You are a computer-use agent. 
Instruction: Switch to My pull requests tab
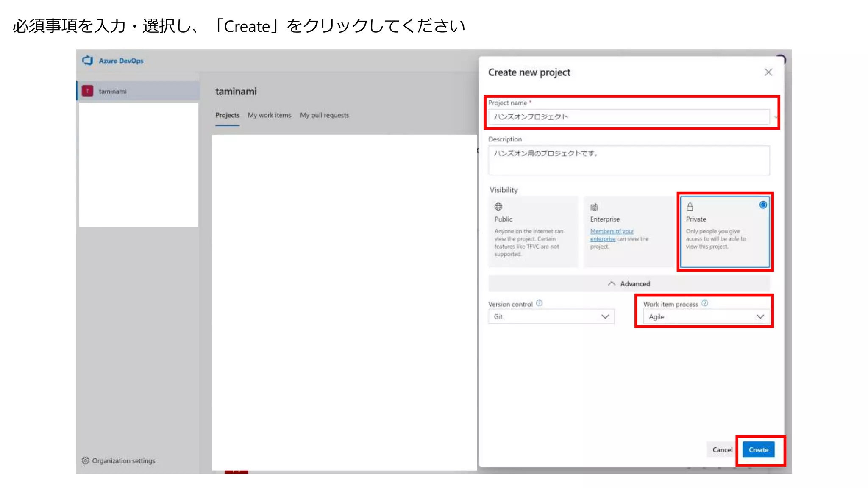click(x=325, y=115)
